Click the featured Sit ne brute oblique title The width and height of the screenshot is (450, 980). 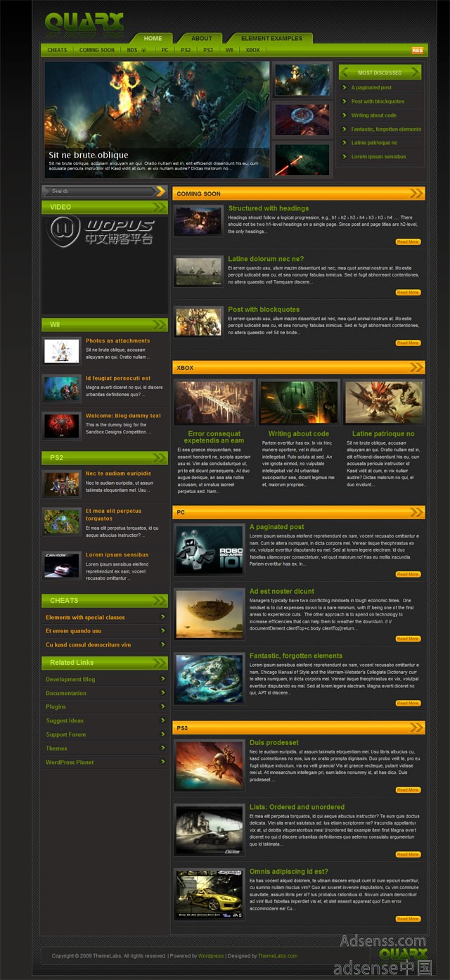(x=89, y=155)
